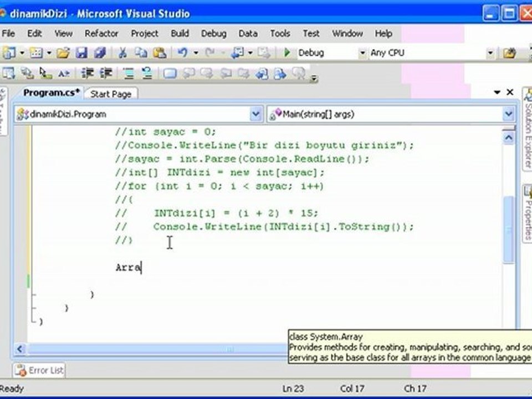This screenshot has width=532, height=399.
Task: Open the View menu
Action: click(x=63, y=33)
